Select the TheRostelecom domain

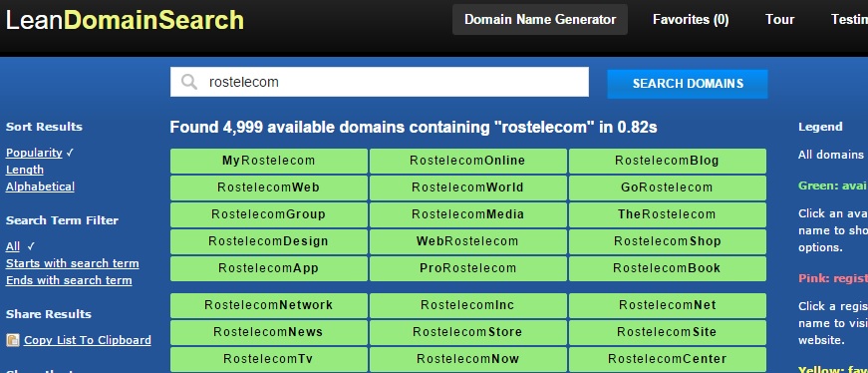pos(667,214)
